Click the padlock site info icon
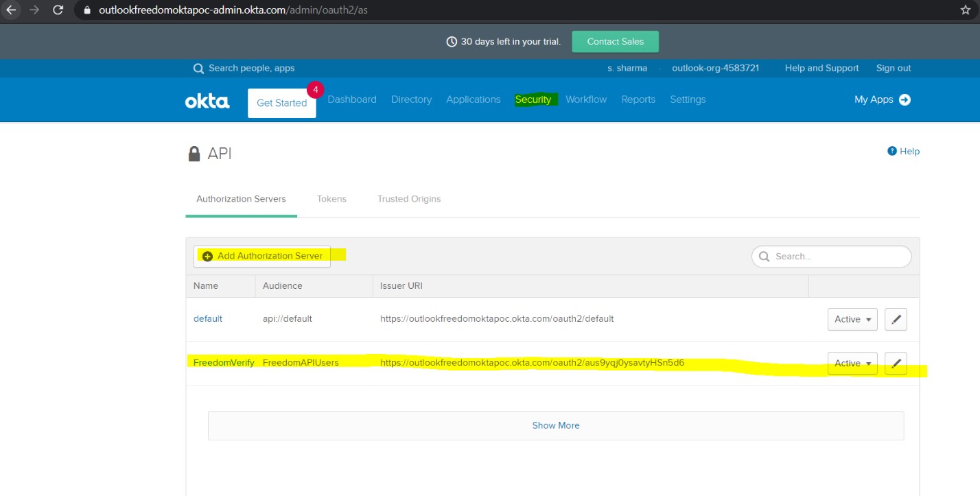 click(86, 11)
